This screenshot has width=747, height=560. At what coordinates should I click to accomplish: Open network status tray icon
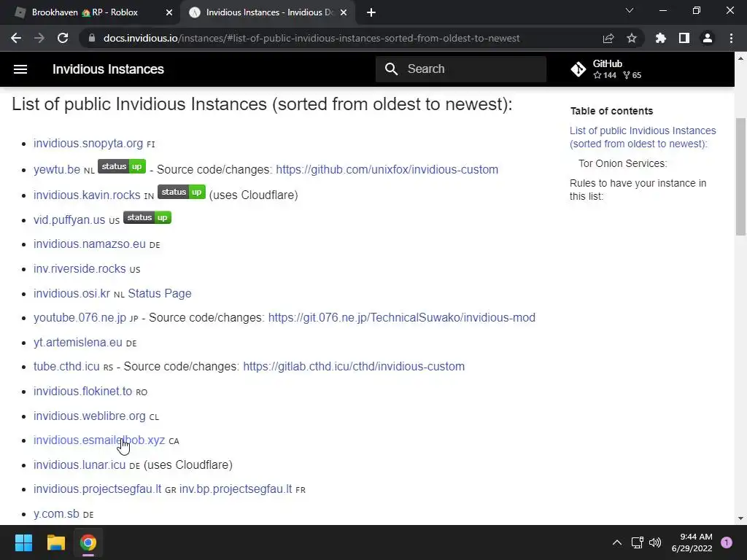pyautogui.click(x=637, y=542)
